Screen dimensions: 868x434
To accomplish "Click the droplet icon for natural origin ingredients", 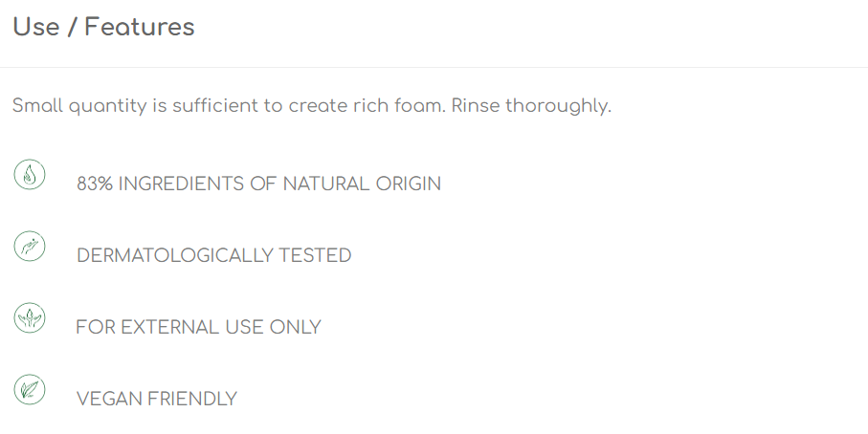I will click(x=30, y=175).
